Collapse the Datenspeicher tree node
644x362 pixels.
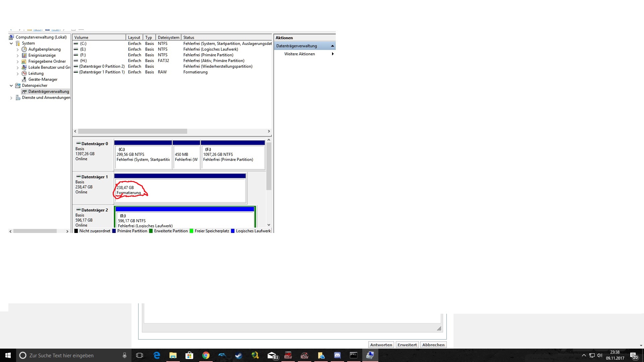[x=11, y=85]
